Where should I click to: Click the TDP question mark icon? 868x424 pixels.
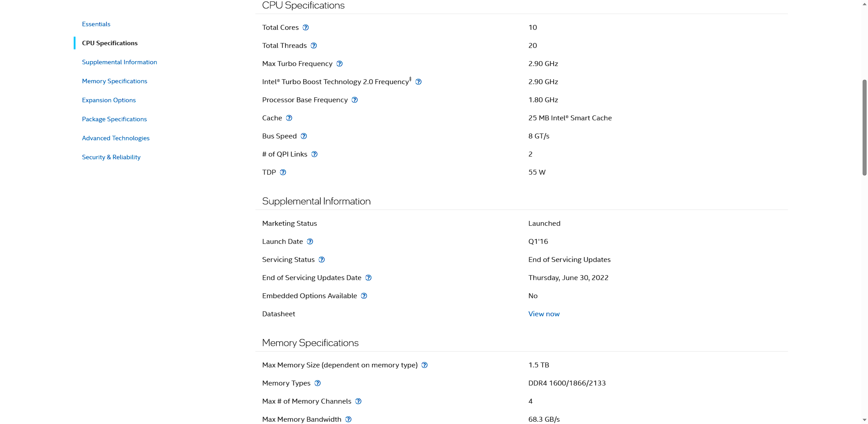283,172
